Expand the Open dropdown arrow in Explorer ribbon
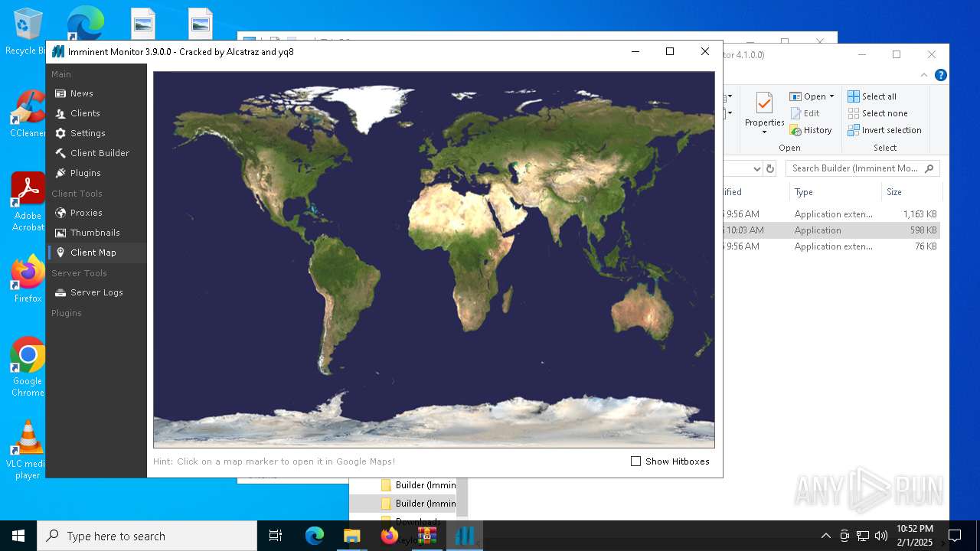980x551 pixels. [831, 96]
